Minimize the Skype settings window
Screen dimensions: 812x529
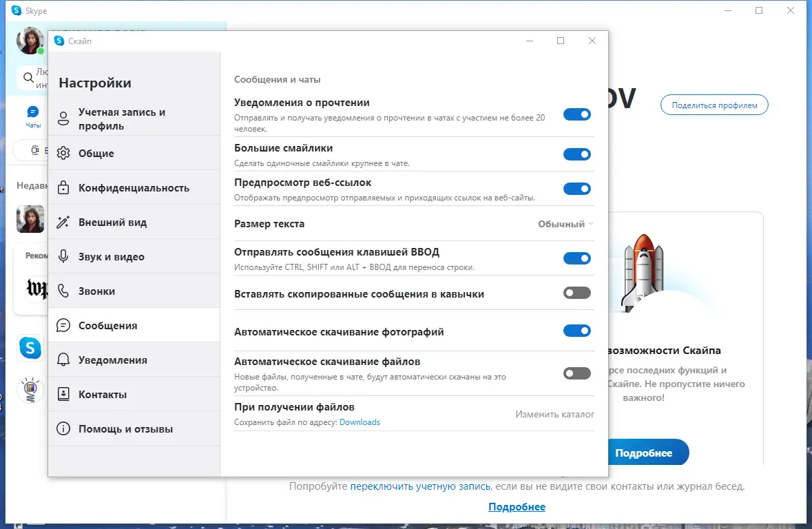[x=529, y=41]
